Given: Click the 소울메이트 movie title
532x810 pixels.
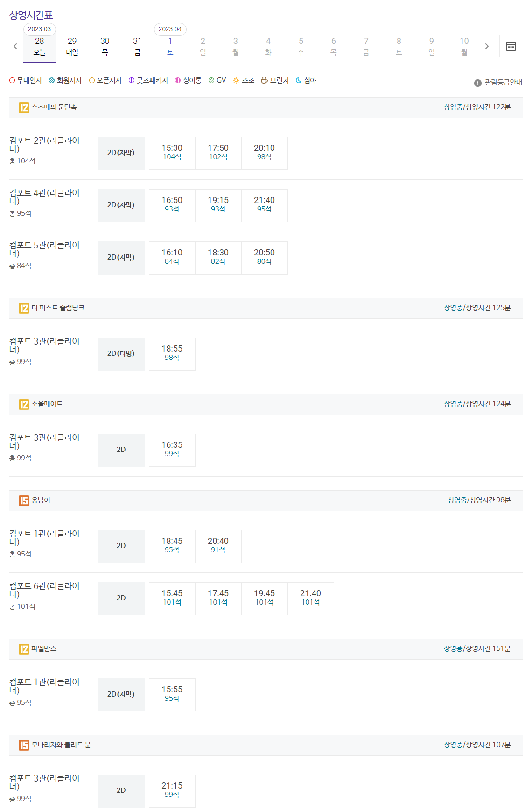Looking at the screenshot, I should 47,404.
